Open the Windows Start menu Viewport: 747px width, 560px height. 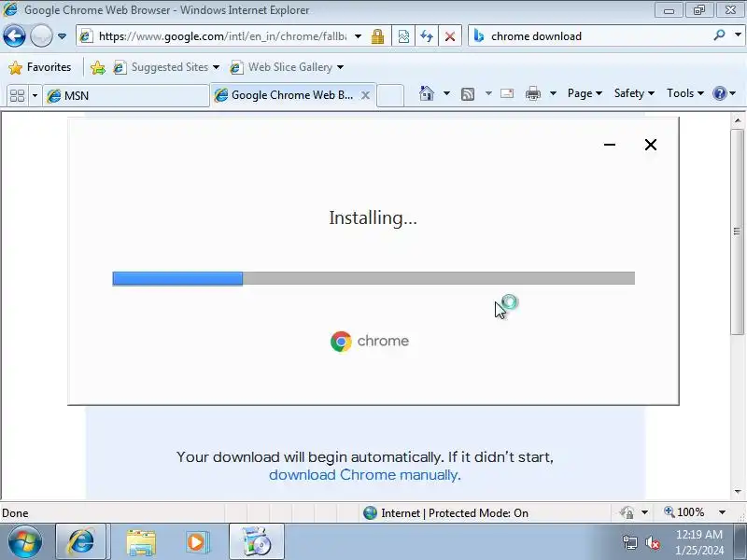tap(25, 541)
